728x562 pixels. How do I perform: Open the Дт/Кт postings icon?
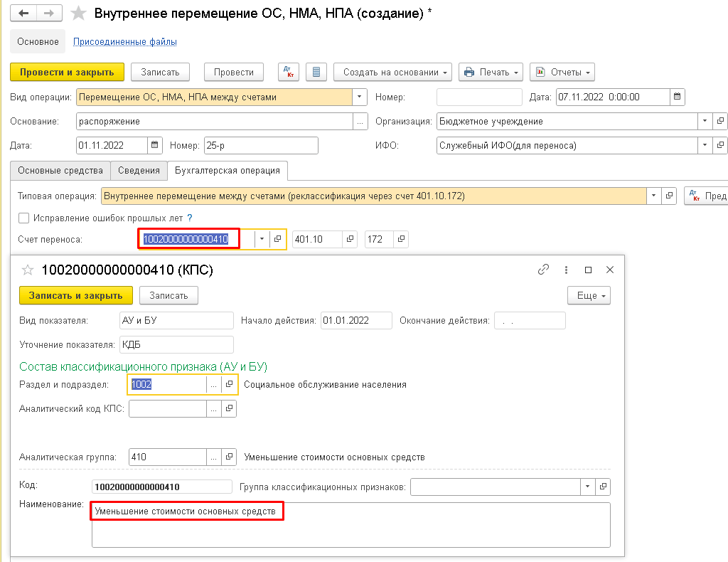click(288, 72)
